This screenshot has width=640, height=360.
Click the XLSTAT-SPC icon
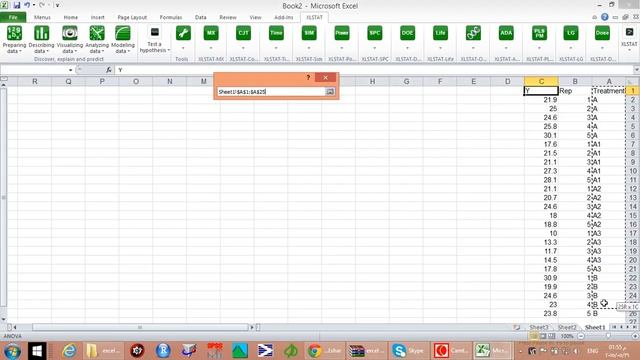[x=374, y=33]
